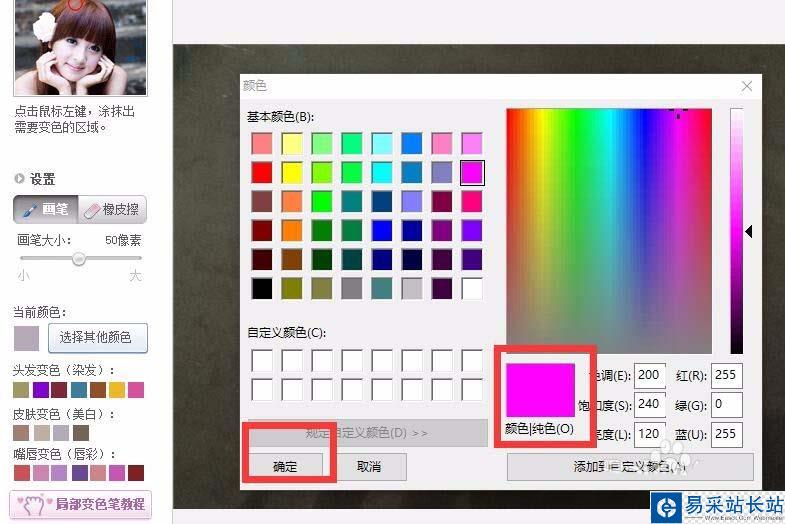Click 添加到自定义颜色 button
This screenshot has height=524, width=785.
pyautogui.click(x=630, y=466)
